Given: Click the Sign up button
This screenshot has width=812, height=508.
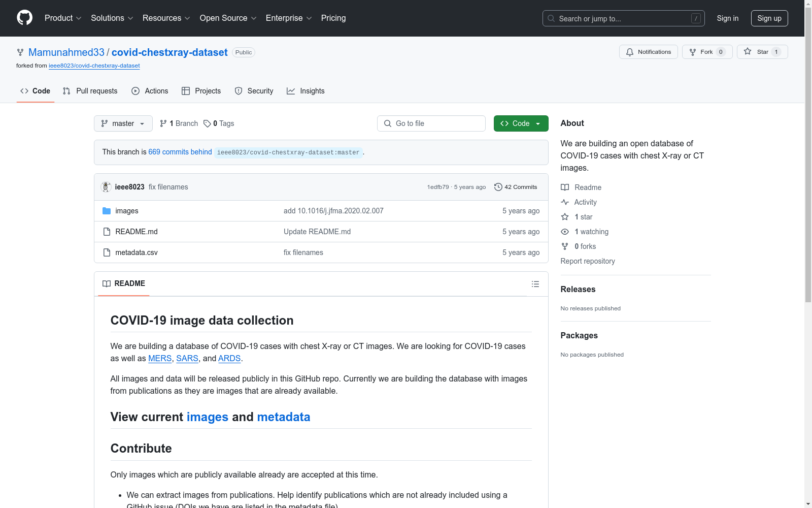Looking at the screenshot, I should tap(769, 18).
